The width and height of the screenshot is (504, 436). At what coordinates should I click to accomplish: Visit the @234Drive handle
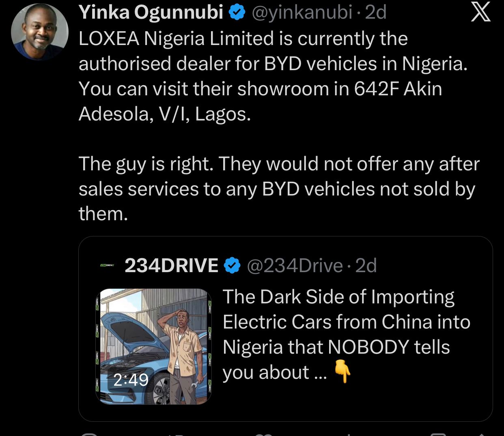(295, 266)
